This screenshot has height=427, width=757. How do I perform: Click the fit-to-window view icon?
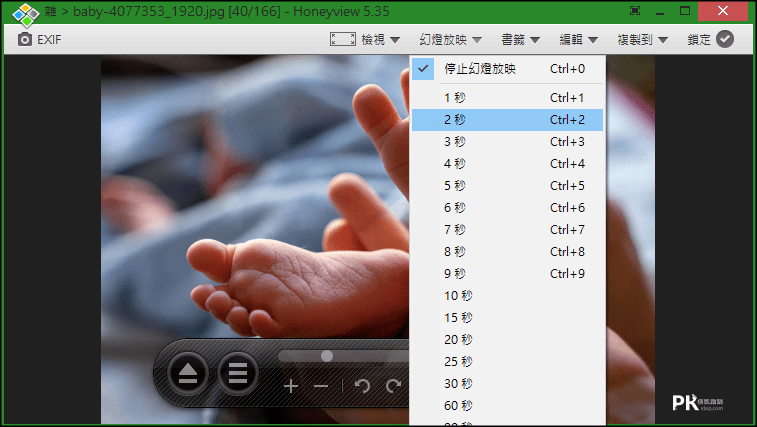point(343,39)
